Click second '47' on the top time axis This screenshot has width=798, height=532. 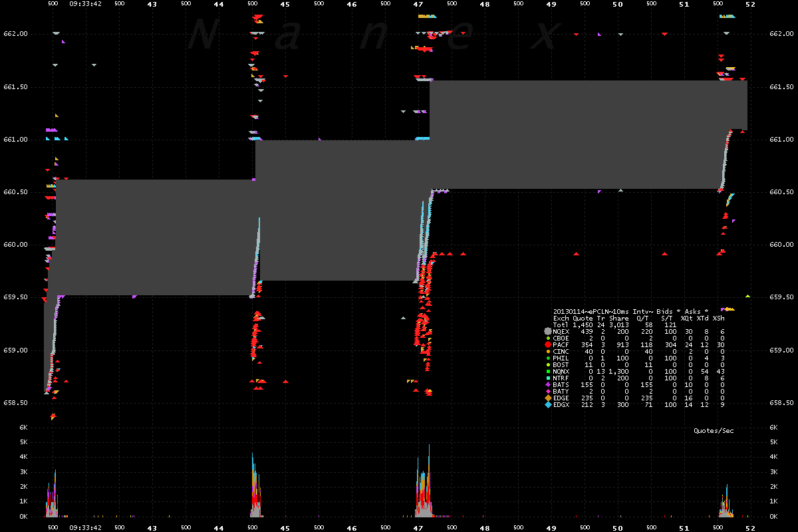tap(418, 4)
